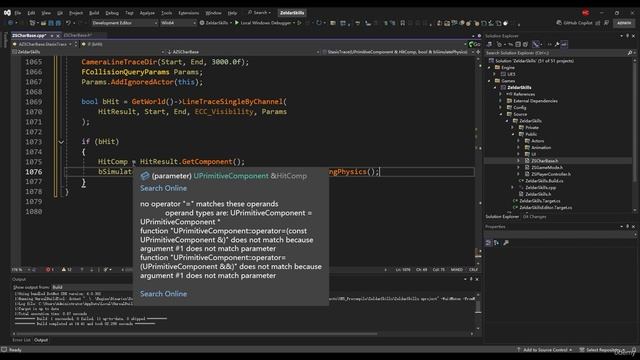Open the Development Editor configuration dropdown

(x=124, y=23)
